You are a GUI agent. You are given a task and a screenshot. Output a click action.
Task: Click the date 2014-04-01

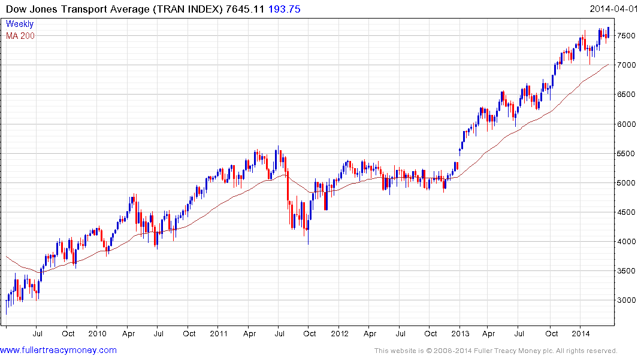tap(613, 9)
